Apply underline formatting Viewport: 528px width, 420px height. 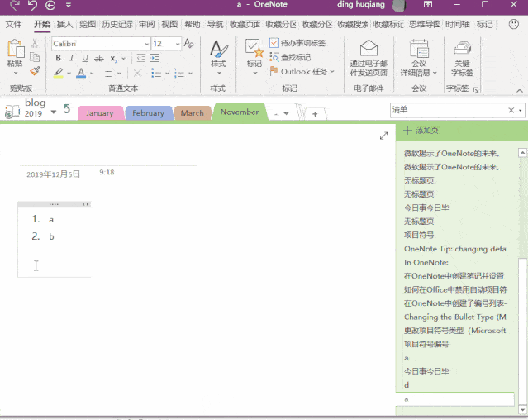pos(85,58)
